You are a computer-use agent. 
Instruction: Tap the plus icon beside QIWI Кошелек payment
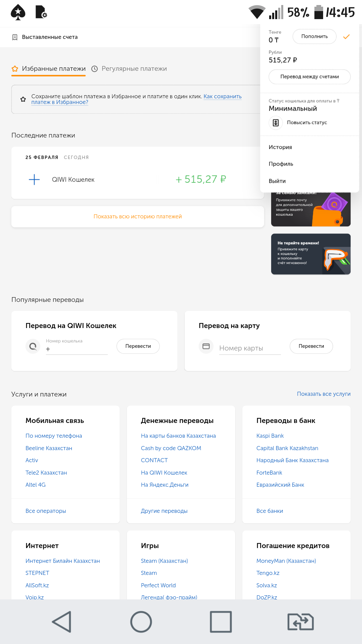point(34,179)
